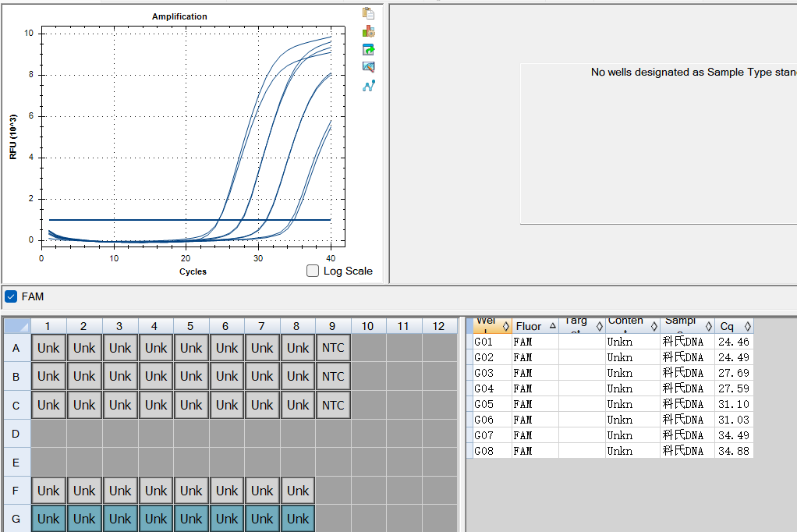This screenshot has width=797, height=532.
Task: Click the Cycles axis label
Action: coord(193,271)
